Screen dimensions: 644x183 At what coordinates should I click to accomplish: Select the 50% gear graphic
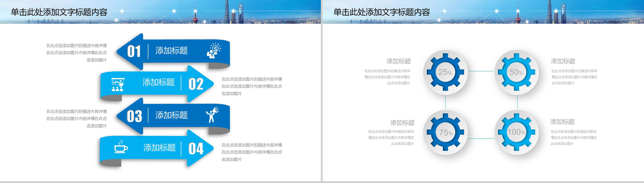[x=516, y=72]
